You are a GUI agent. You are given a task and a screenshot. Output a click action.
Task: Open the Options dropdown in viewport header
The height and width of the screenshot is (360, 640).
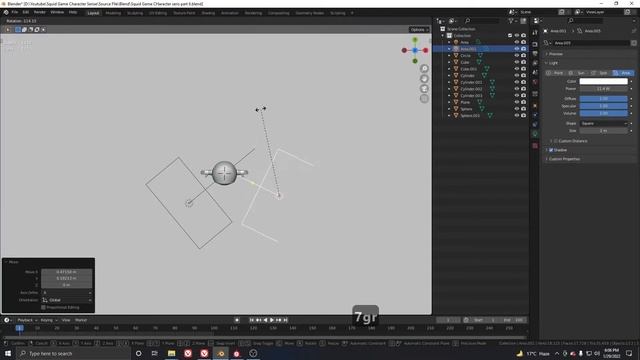[x=419, y=29]
